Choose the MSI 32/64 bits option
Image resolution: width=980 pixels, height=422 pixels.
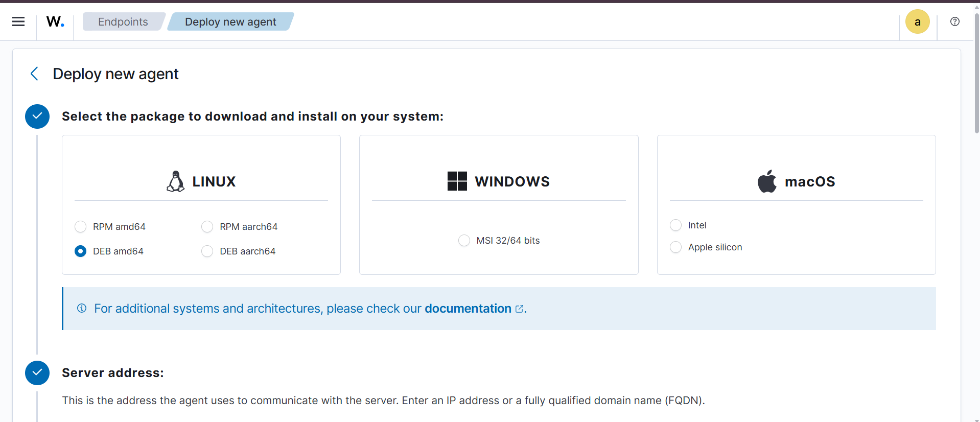[x=464, y=240]
